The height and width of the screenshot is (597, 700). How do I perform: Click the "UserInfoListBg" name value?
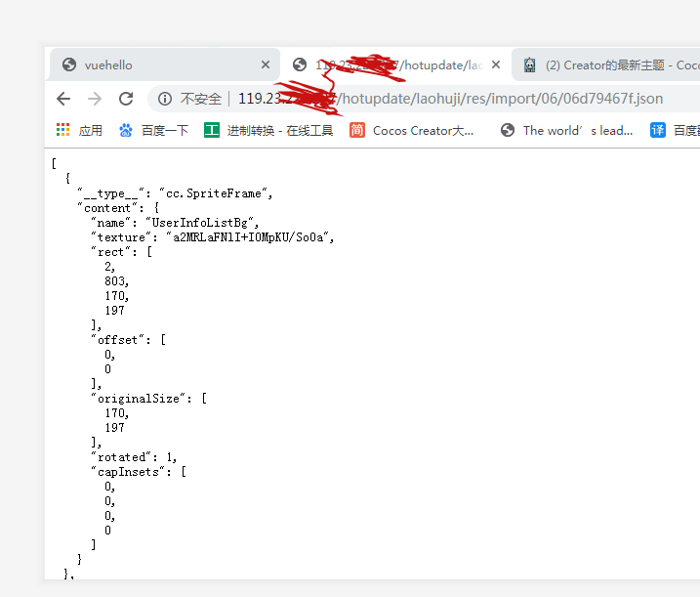(200, 223)
